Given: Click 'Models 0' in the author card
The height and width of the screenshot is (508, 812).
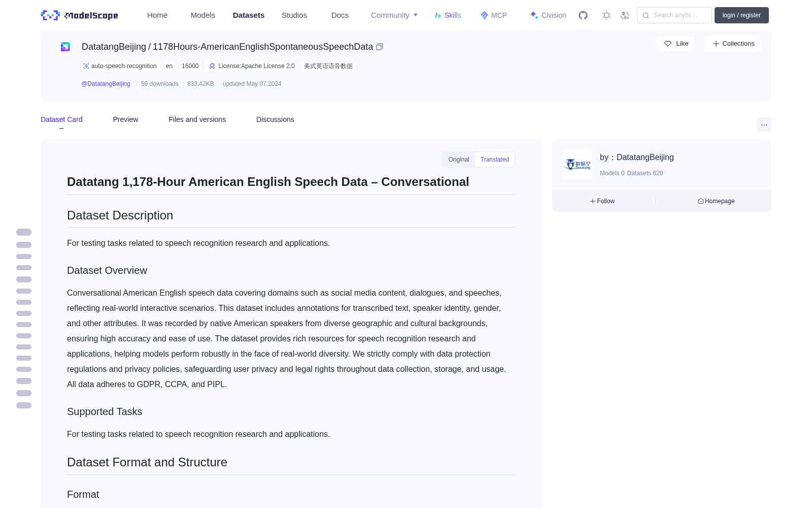Looking at the screenshot, I should [x=612, y=173].
